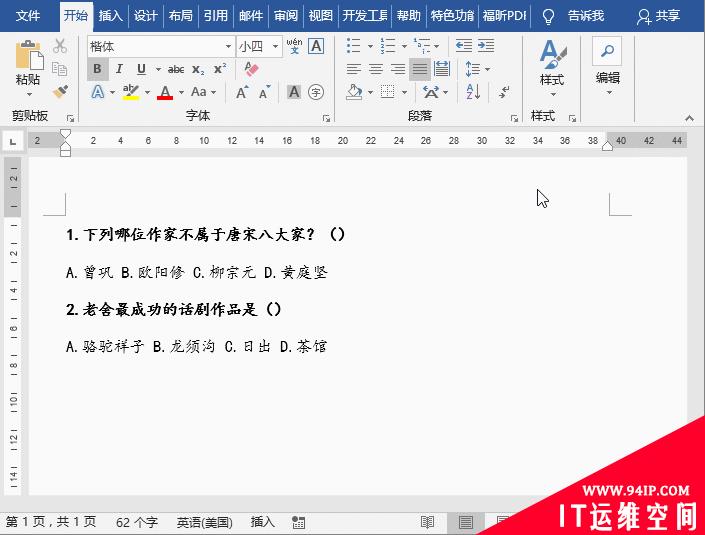This screenshot has width=705, height=535.
Task: Open Styles pane launcher
Action: 572,119
